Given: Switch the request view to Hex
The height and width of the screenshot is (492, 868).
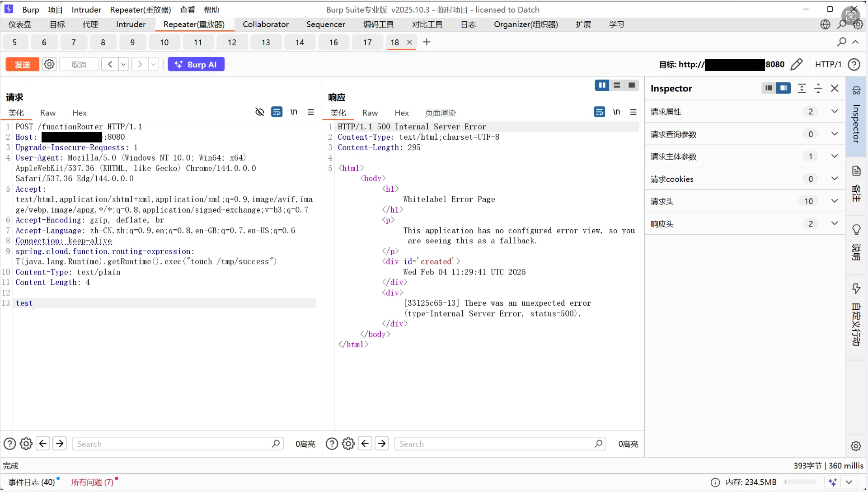Looking at the screenshot, I should (80, 113).
